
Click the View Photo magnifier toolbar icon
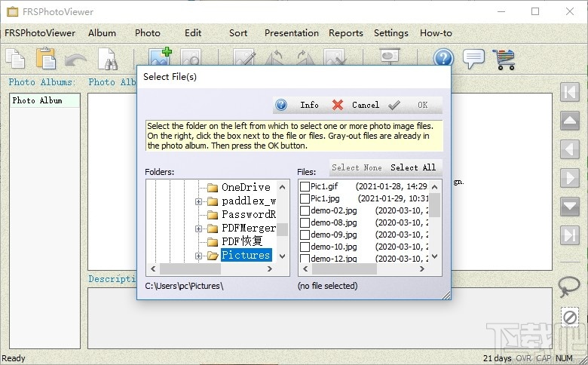pyautogui.click(x=191, y=57)
